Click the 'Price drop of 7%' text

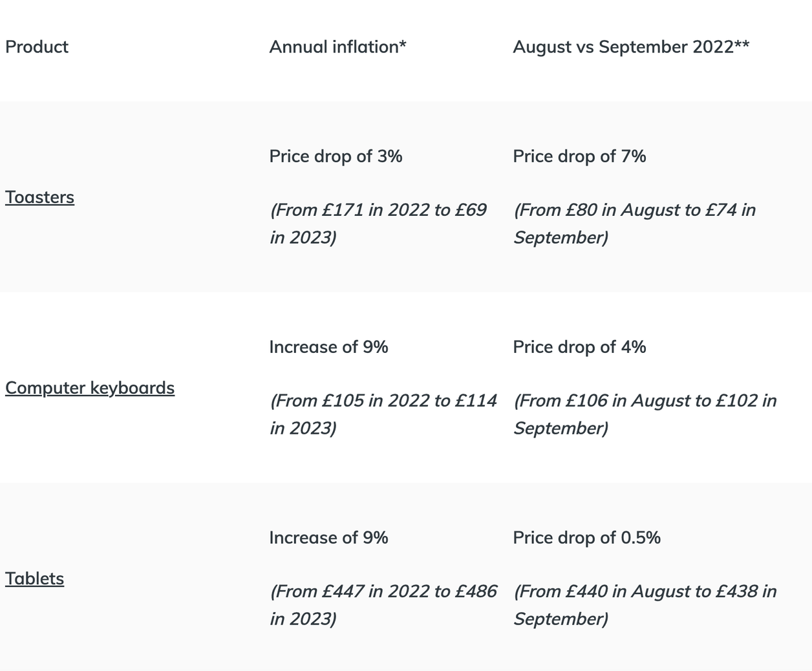pos(579,156)
